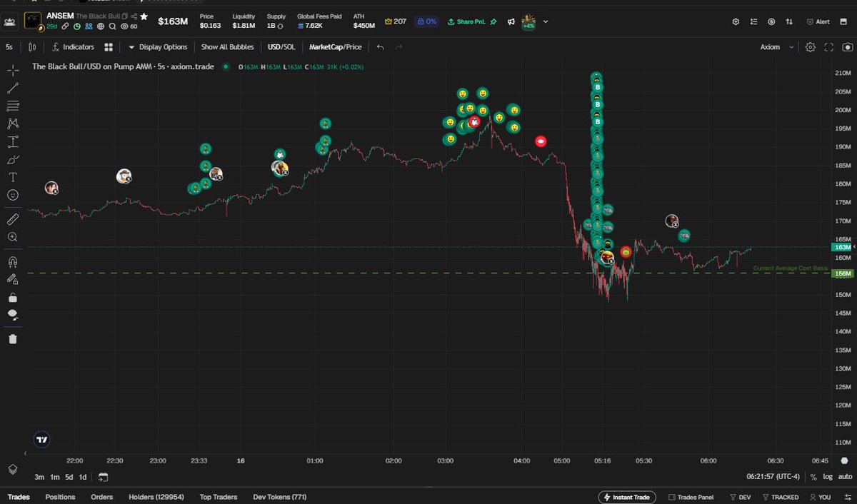Select the ruler measure tool
Image resolution: width=857 pixels, height=504 pixels.
pos(12,218)
